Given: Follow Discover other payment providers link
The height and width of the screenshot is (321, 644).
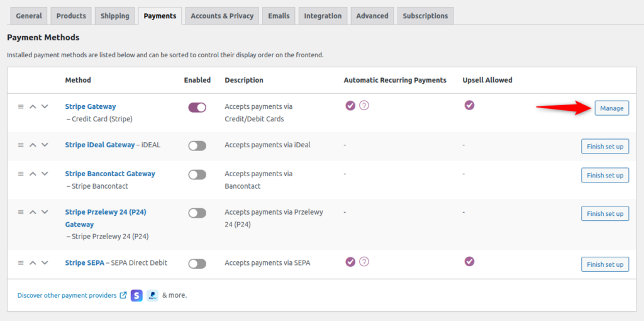Looking at the screenshot, I should pyautogui.click(x=72, y=295).
